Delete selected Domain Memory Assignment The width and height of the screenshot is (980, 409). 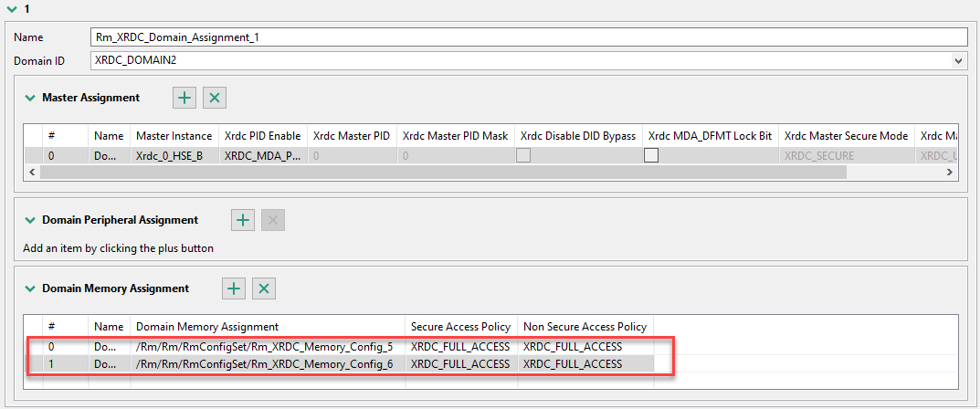tap(264, 288)
